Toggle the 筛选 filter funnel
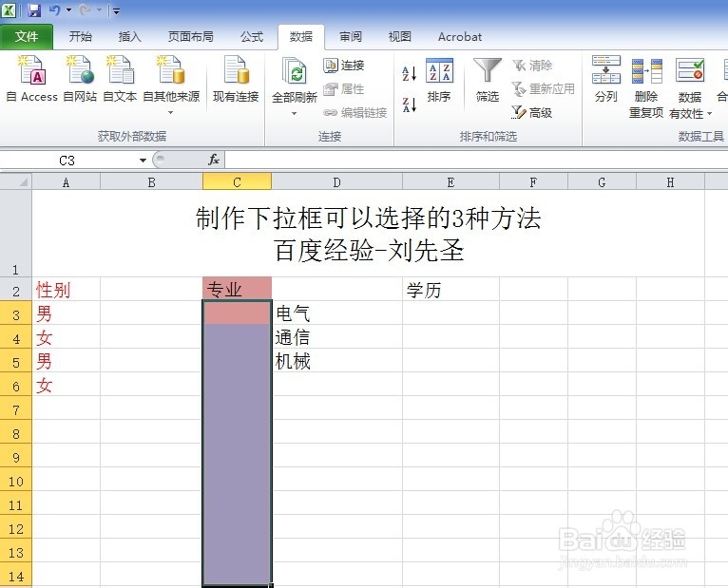The height and width of the screenshot is (588, 728). (487, 80)
